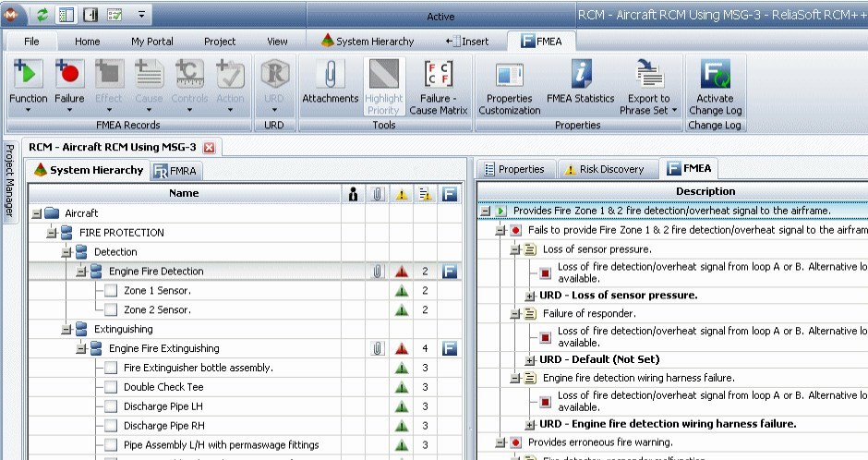Screen dimensions: 868x460
Task: Collapse the Extinguishing node
Action: [66, 330]
